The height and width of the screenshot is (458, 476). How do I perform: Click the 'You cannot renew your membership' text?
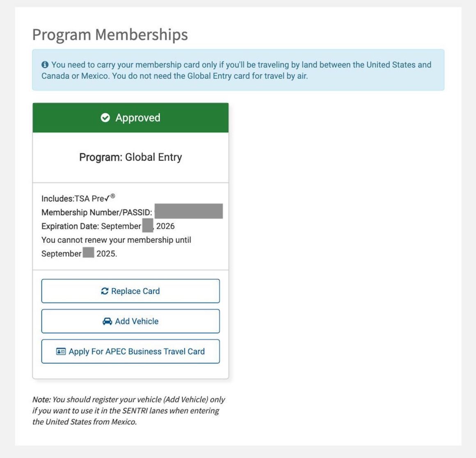[x=116, y=240]
